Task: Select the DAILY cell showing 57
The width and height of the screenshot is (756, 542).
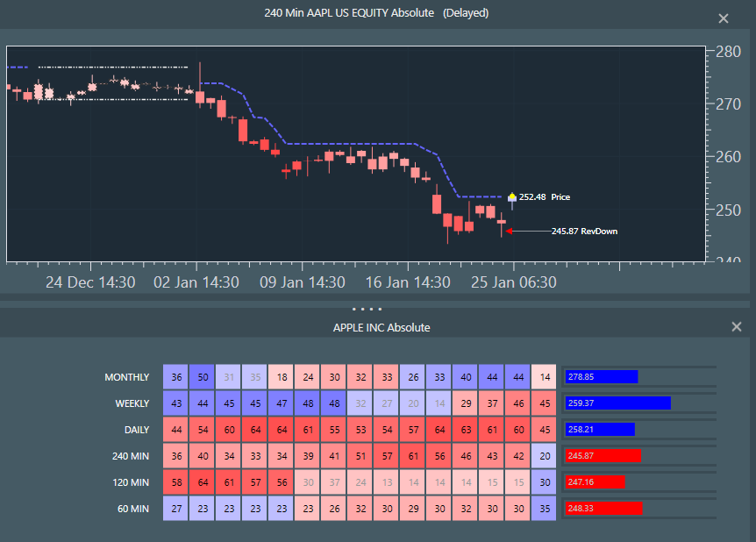Action: click(413, 430)
